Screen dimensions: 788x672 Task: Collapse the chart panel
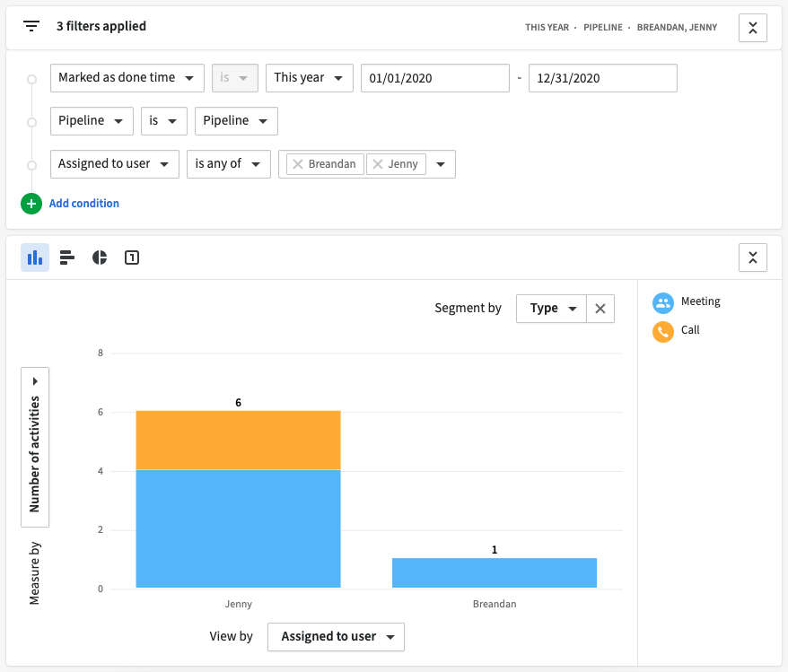point(752,257)
